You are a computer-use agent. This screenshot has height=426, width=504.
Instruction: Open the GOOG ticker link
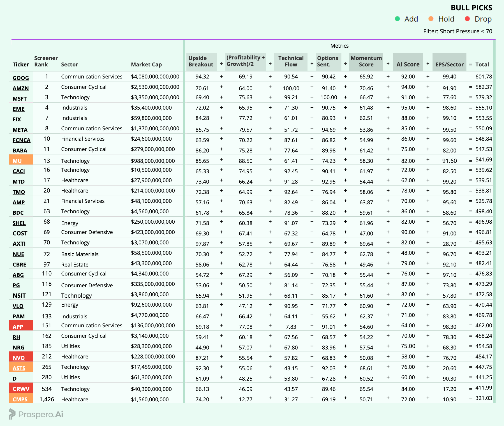[21, 78]
